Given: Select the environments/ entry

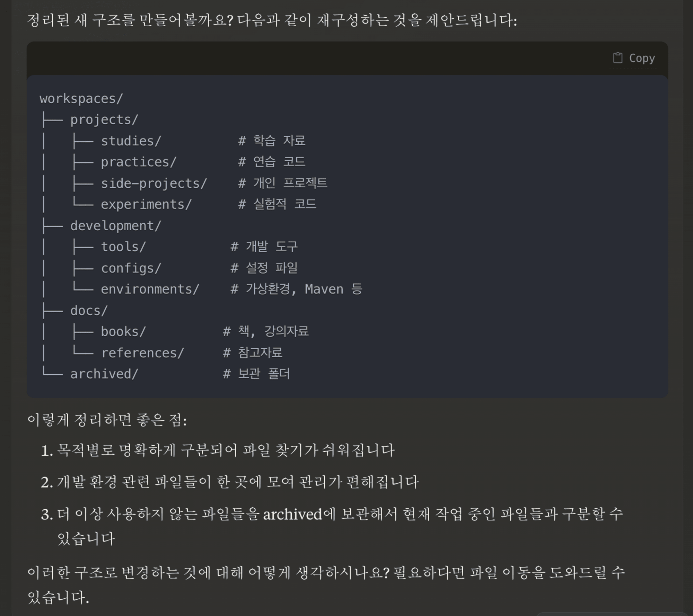Looking at the screenshot, I should pos(150,289).
